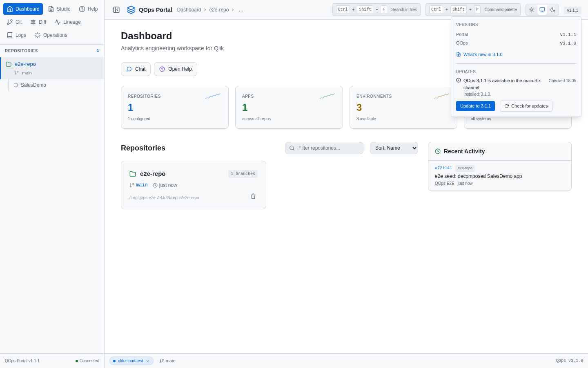588x368 pixels.
Task: Collapse the sidebar panel toggle icon
Action: 116,10
